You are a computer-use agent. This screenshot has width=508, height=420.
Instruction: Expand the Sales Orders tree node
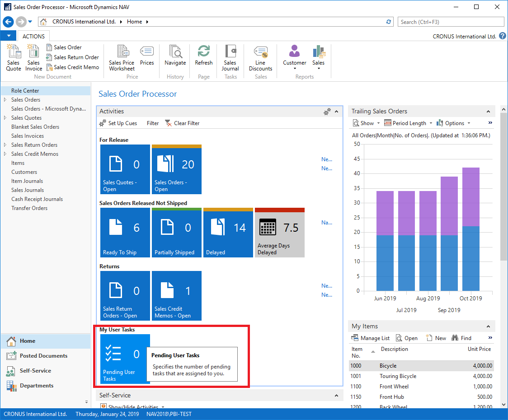(5, 100)
